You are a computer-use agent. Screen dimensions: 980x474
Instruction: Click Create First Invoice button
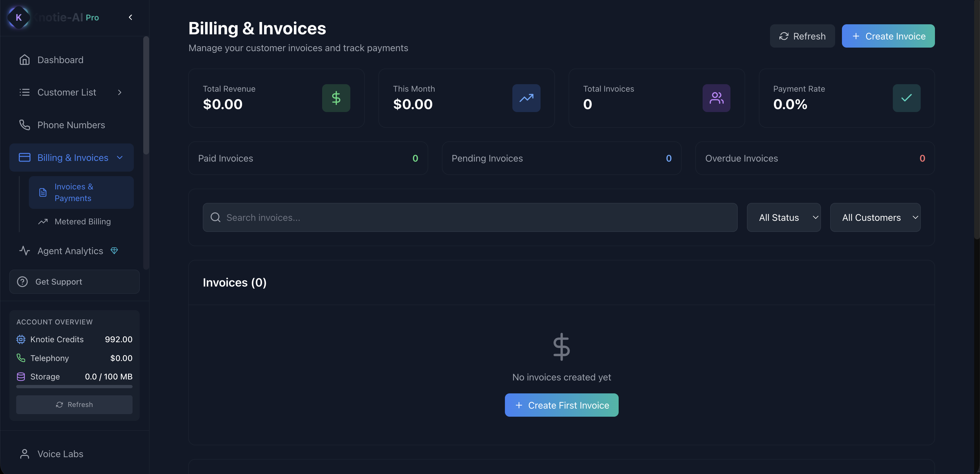pyautogui.click(x=561, y=405)
